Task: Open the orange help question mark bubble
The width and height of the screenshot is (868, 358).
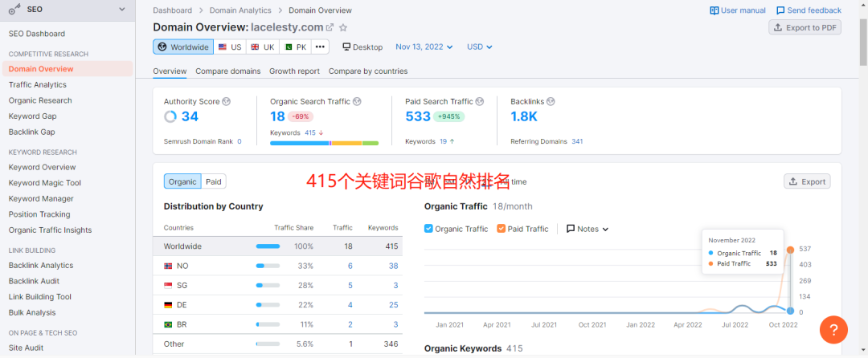Action: 833,330
